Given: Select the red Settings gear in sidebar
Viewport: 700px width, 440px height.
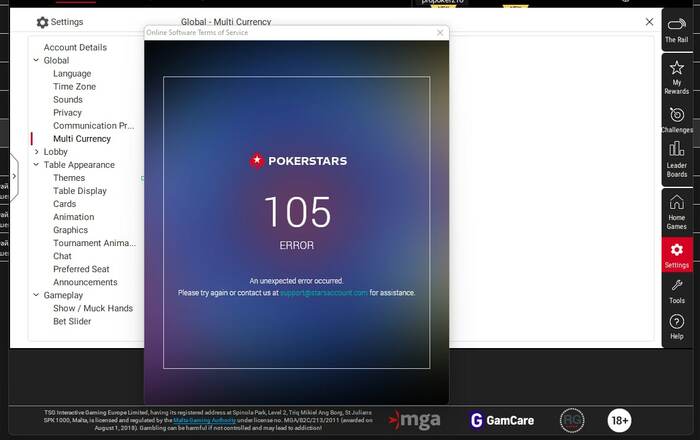Looking at the screenshot, I should (x=677, y=255).
